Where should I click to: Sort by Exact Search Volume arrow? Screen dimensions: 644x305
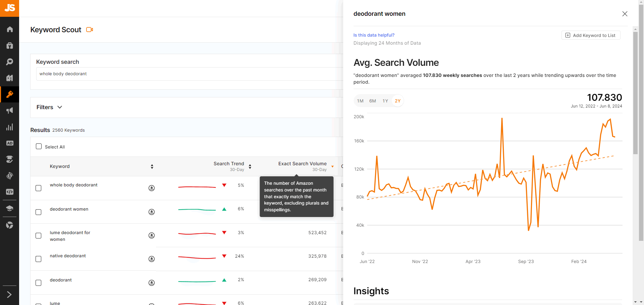point(332,167)
